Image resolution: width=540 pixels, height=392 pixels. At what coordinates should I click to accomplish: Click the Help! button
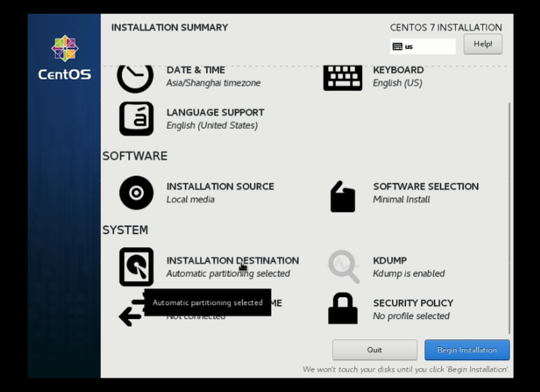point(483,44)
